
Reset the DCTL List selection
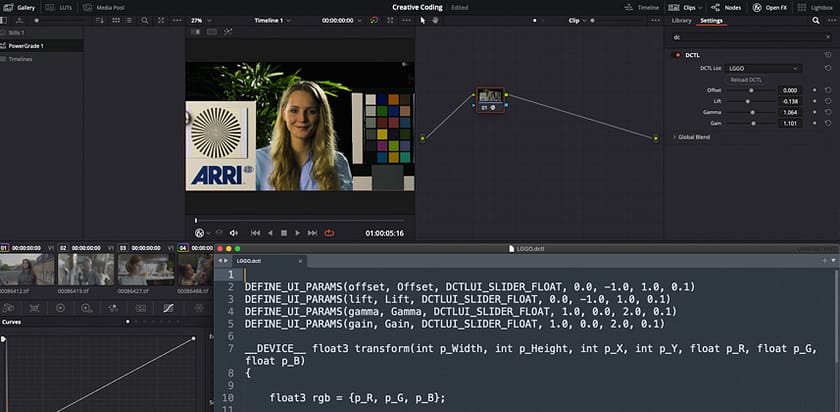click(x=828, y=68)
